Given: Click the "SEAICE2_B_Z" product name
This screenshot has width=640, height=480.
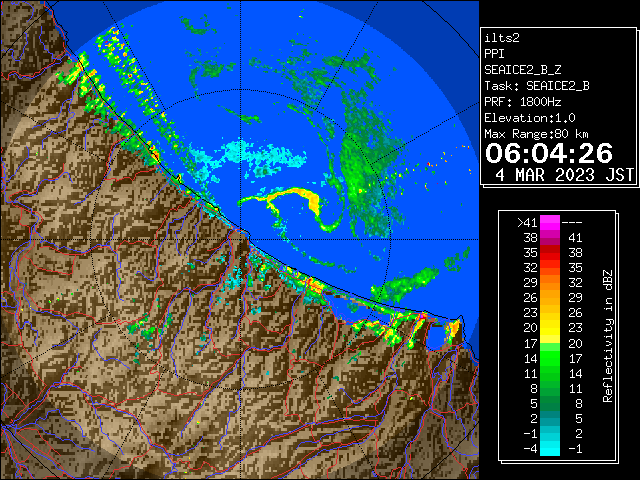Looking at the screenshot, I should coord(522,70).
